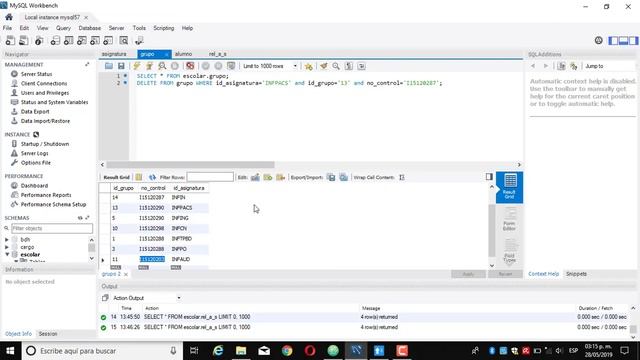Execute the query with the lightning bolt
Image resolution: width=640 pixels, height=360 pixels.
[137, 66]
